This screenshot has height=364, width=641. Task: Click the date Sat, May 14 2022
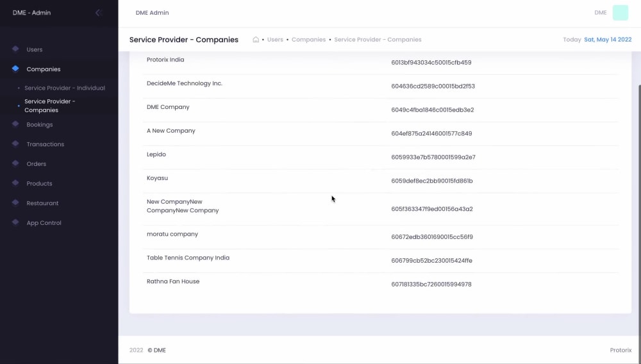(x=608, y=40)
